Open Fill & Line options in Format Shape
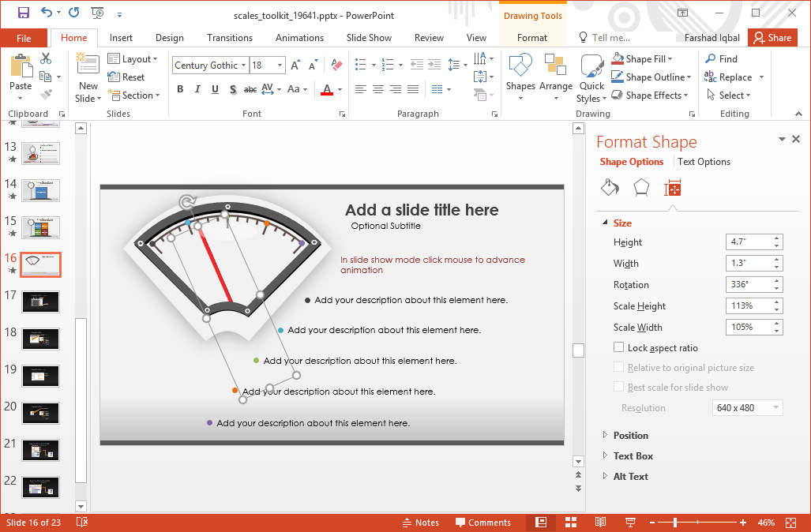811x532 pixels. (x=609, y=188)
